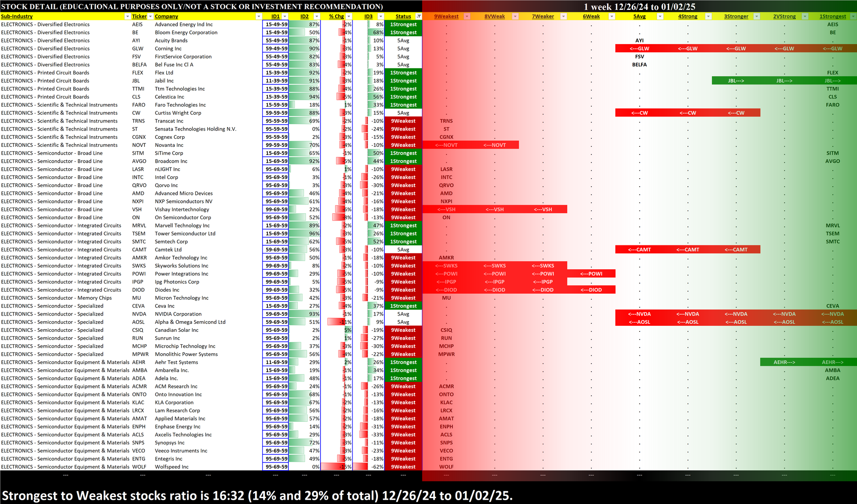Open the Sub-Industry filter dropdown
The width and height of the screenshot is (857, 504).
pos(127,16)
